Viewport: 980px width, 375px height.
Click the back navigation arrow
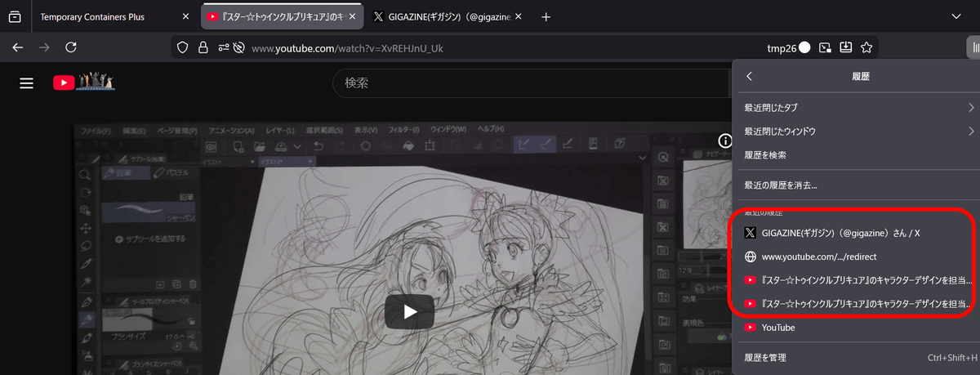(x=17, y=47)
